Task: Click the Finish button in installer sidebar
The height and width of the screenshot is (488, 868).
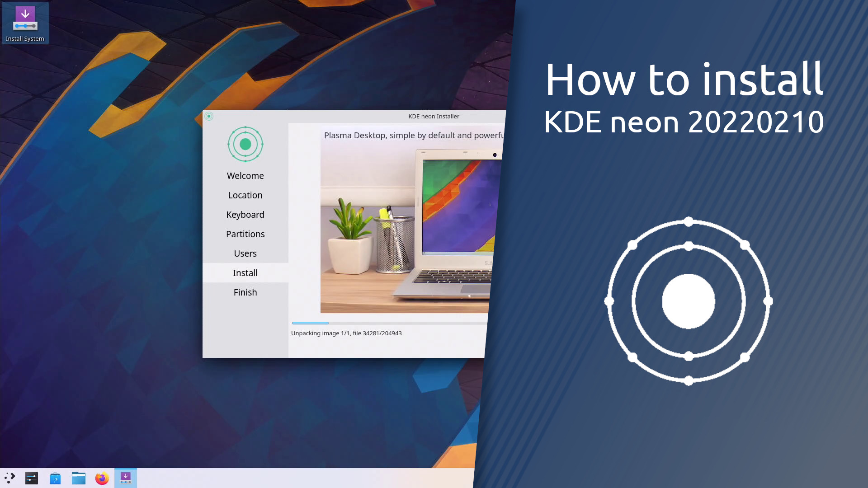Action: 245,291
